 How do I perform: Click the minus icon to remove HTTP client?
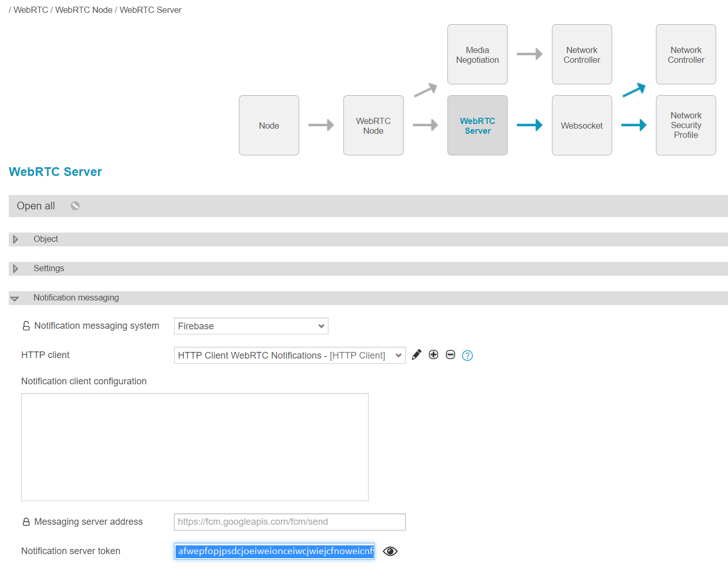pos(450,355)
